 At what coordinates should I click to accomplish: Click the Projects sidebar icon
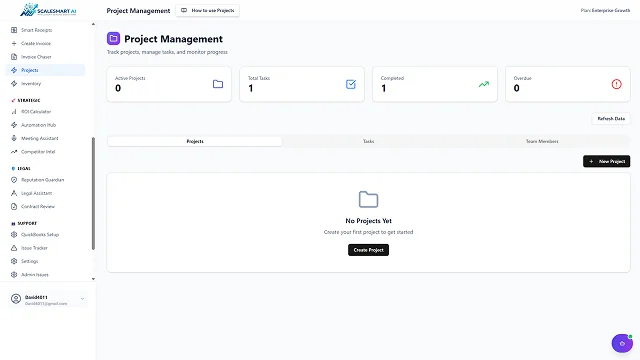tap(14, 70)
